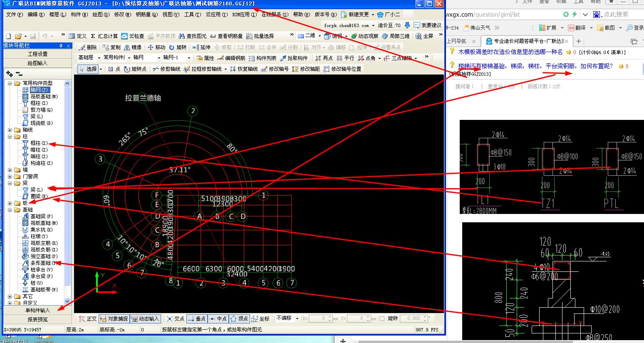Viewport: 644px width, 343px height.
Task: Activate 修剪轴线 trim axis tool
Action: [166, 69]
